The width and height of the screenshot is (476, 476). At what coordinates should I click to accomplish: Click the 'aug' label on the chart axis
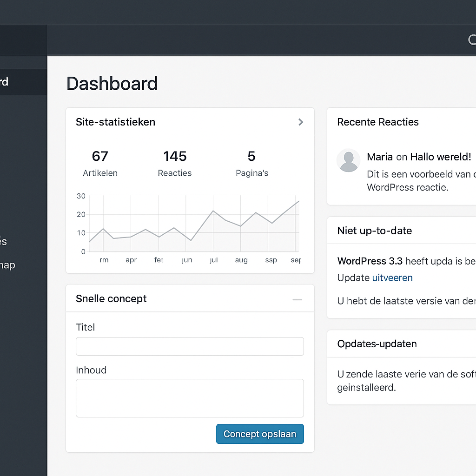241,260
